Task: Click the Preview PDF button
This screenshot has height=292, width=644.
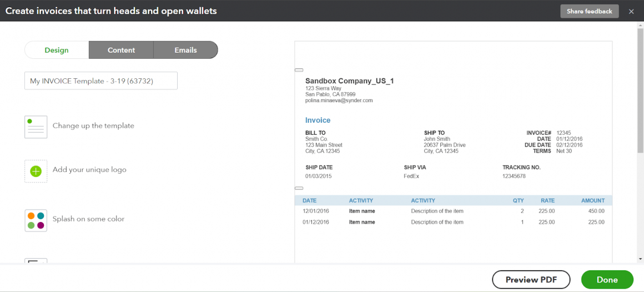Action: [531, 280]
